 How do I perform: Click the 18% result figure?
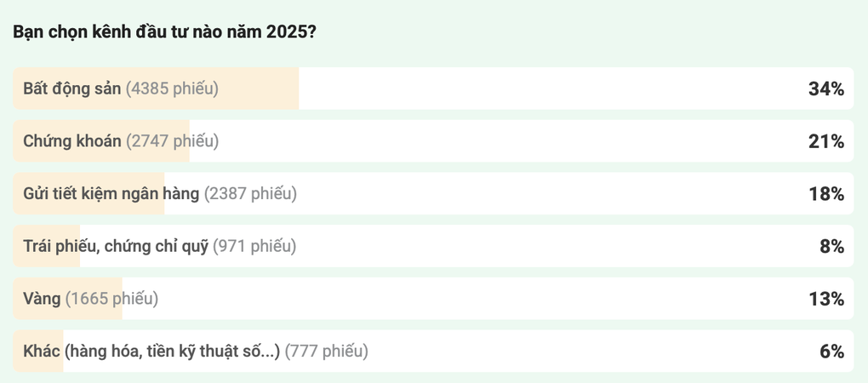pyautogui.click(x=826, y=194)
